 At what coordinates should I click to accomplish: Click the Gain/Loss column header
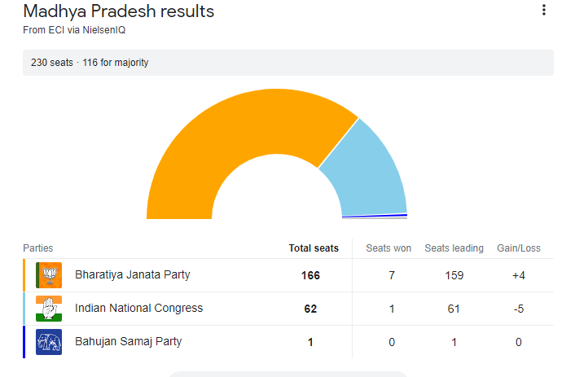(519, 248)
